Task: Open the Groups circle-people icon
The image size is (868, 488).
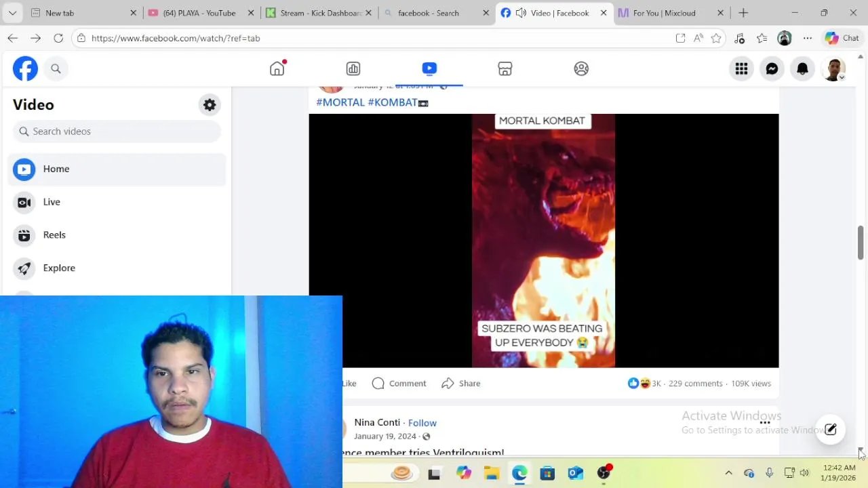Action: 581,68
